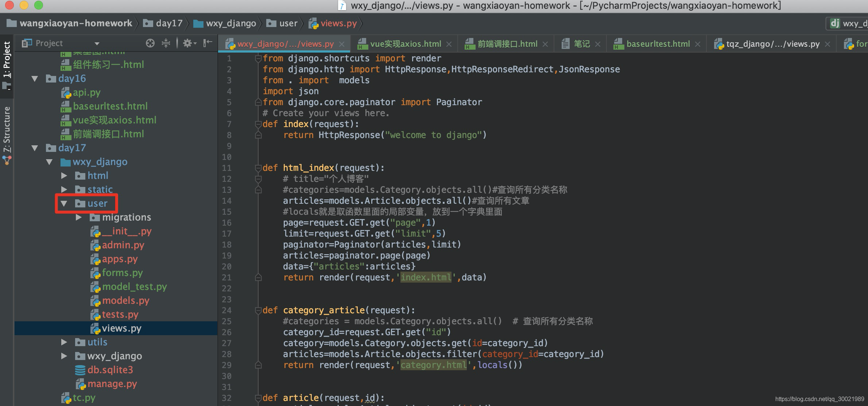Click wxy_django in the breadcrumb bar
The image size is (868, 406).
coord(225,23)
